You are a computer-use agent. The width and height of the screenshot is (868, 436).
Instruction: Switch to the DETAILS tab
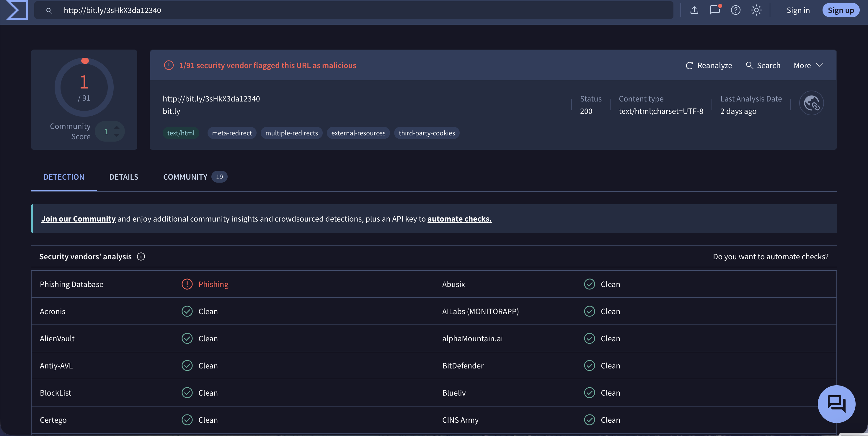(124, 177)
